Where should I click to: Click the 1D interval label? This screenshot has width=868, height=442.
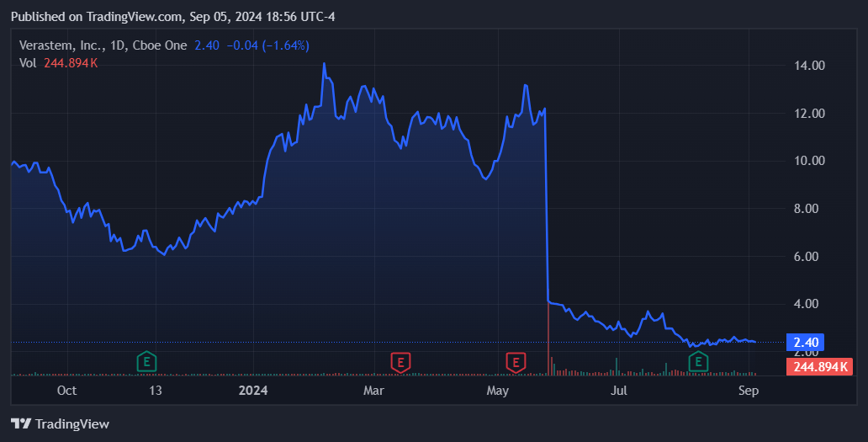[x=118, y=45]
